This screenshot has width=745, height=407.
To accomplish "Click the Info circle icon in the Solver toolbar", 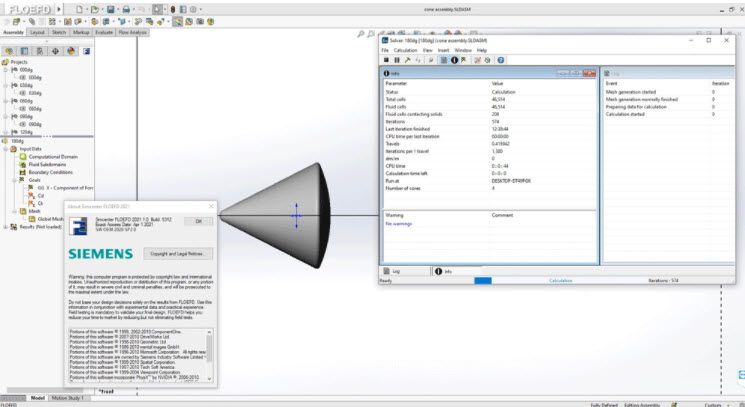I will pos(454,60).
